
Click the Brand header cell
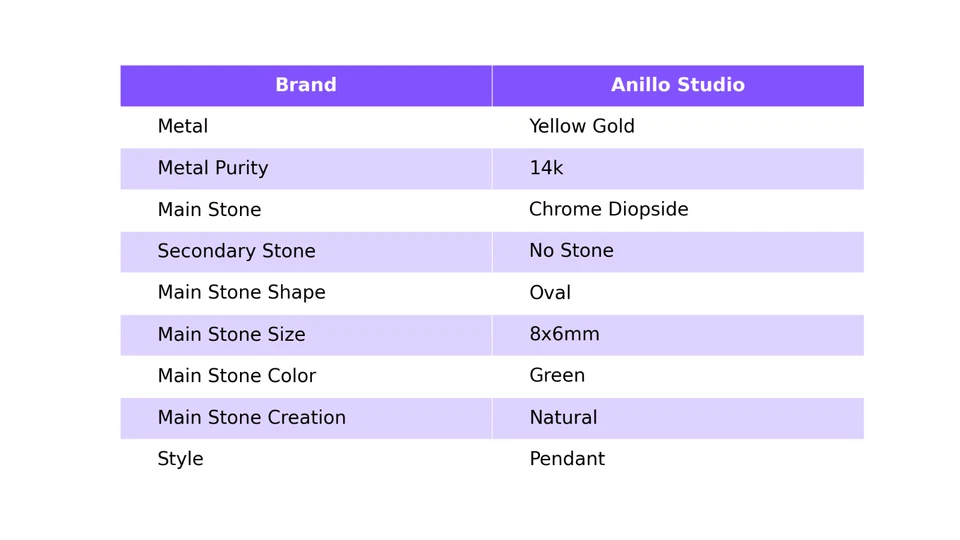click(x=306, y=86)
